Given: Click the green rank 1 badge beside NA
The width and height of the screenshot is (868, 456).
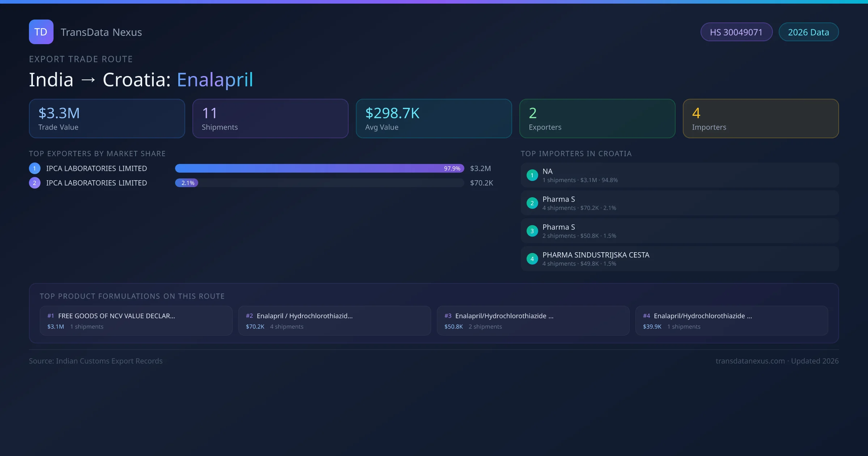Looking at the screenshot, I should (x=532, y=175).
